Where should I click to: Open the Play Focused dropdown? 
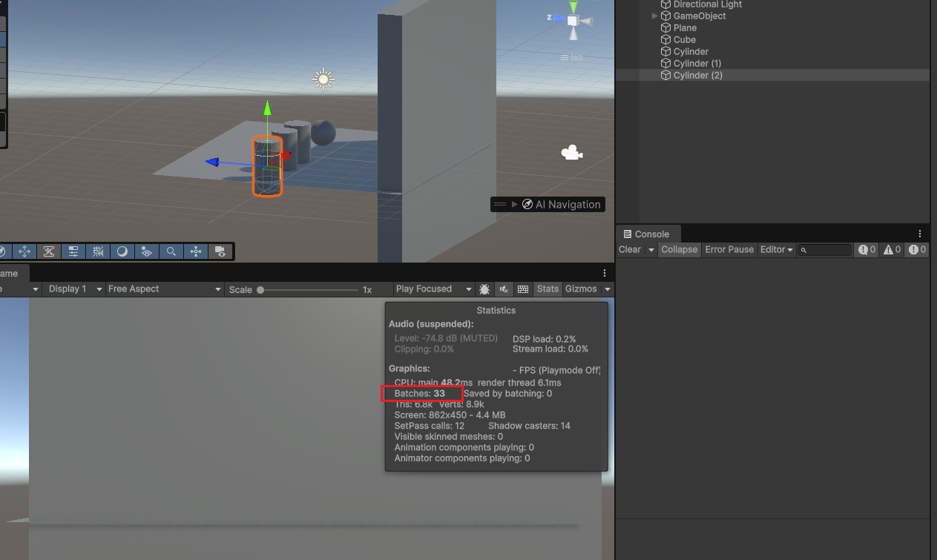click(433, 289)
